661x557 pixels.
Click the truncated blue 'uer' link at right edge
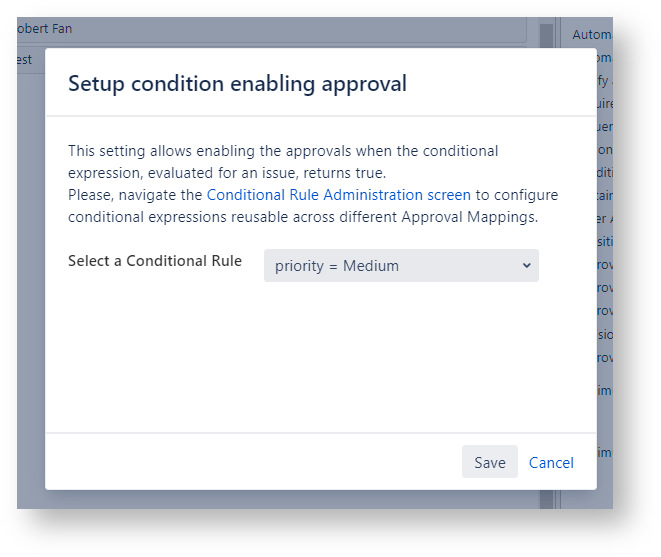click(x=604, y=127)
